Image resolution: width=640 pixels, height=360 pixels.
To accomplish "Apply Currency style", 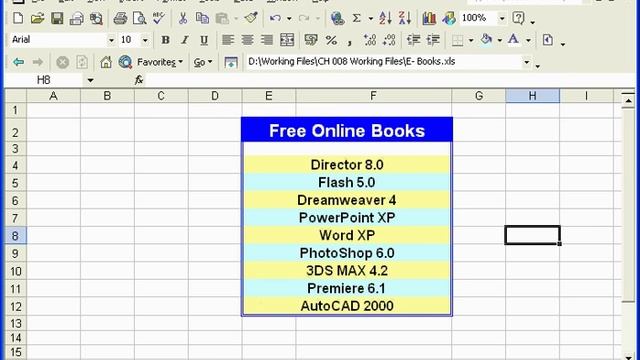I will tap(311, 40).
